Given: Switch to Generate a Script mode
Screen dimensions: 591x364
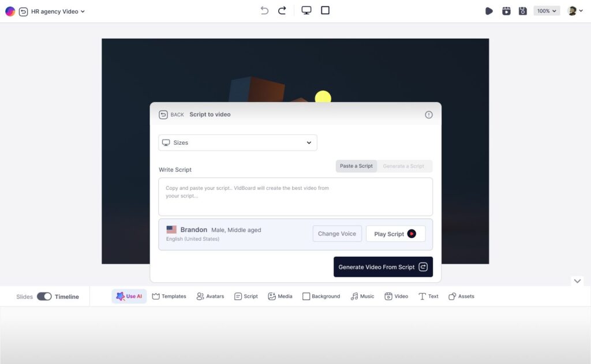Looking at the screenshot, I should (403, 166).
